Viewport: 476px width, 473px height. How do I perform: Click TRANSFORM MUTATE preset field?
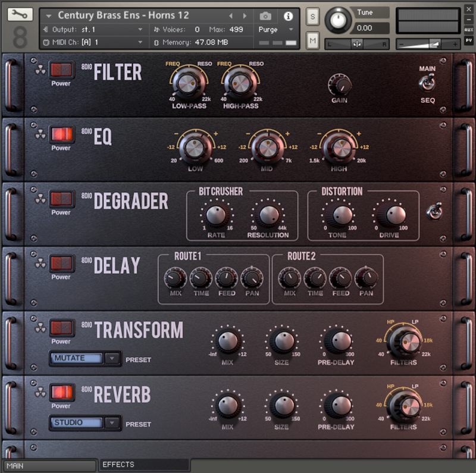point(77,358)
